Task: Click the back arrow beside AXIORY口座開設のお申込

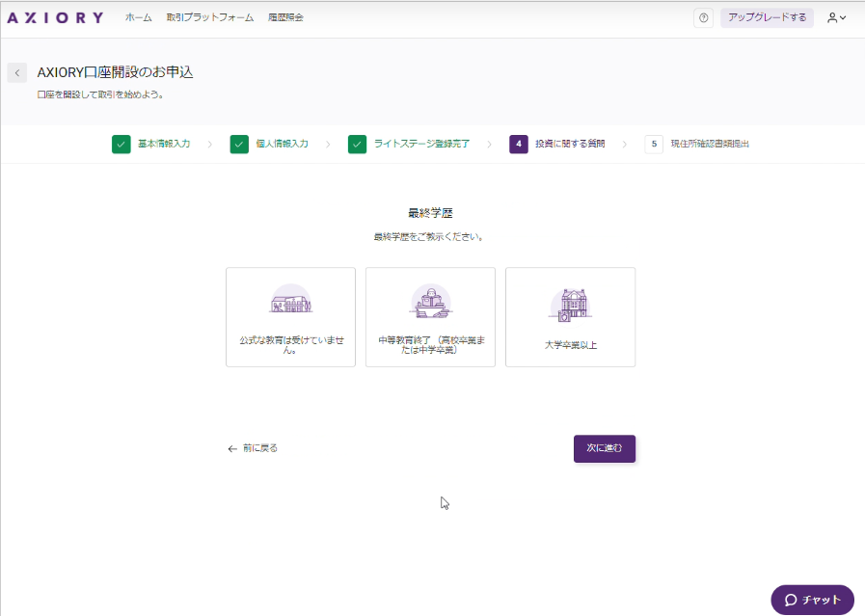Action: 17,73
